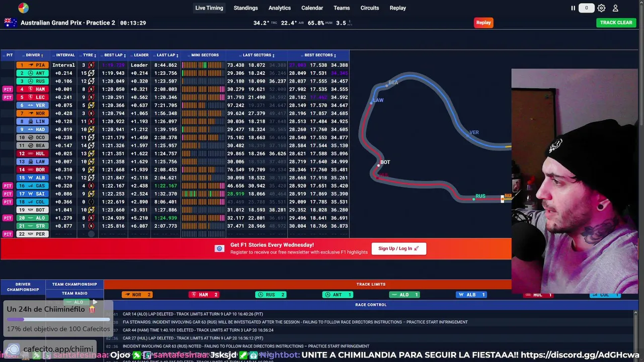Click the PIT tag beside GAS
The width and height of the screenshot is (644, 362).
tap(8, 186)
